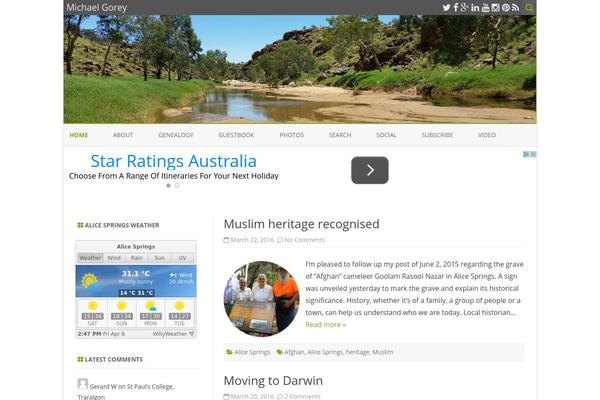Open the WillyWeather link
The width and height of the screenshot is (600, 400).
point(173,334)
